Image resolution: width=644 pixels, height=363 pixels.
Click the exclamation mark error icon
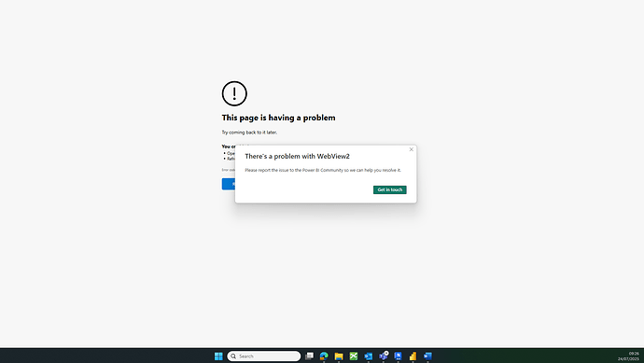click(234, 93)
